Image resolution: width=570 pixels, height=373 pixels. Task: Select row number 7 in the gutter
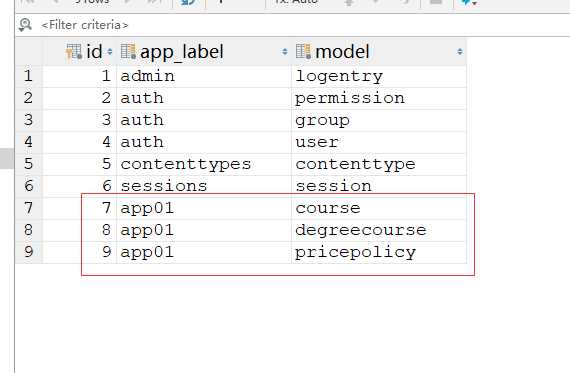click(x=29, y=208)
